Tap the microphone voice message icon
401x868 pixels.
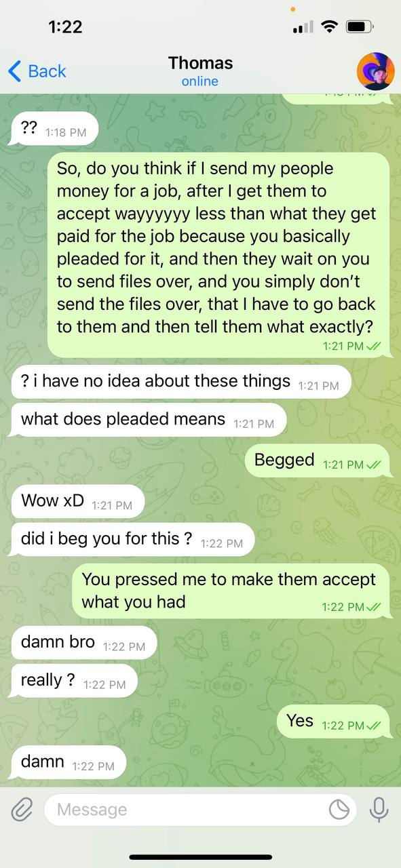[379, 809]
